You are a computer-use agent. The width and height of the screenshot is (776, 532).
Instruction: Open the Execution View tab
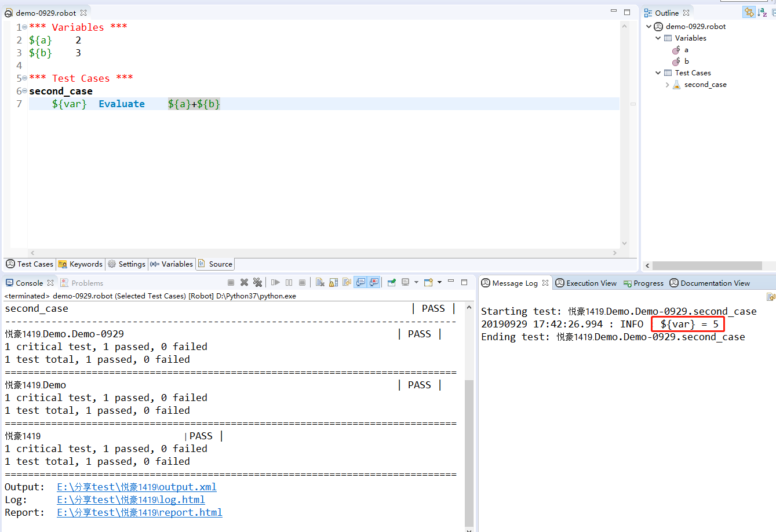586,283
